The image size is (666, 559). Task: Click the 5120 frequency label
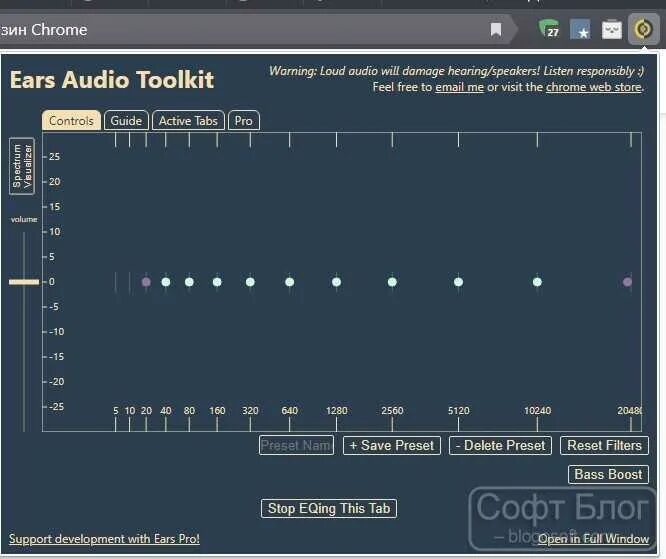click(x=459, y=410)
